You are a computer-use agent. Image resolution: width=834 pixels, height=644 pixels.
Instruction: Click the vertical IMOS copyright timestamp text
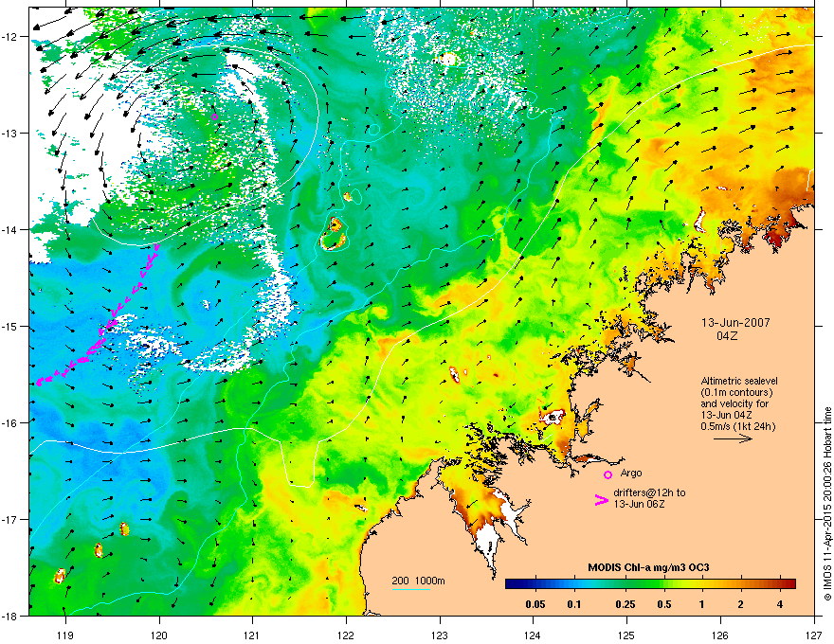pos(827,504)
